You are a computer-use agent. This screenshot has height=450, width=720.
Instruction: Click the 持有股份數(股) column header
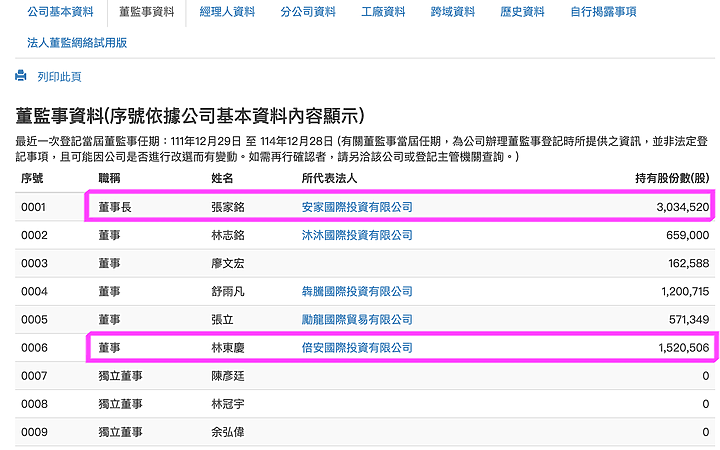672,178
